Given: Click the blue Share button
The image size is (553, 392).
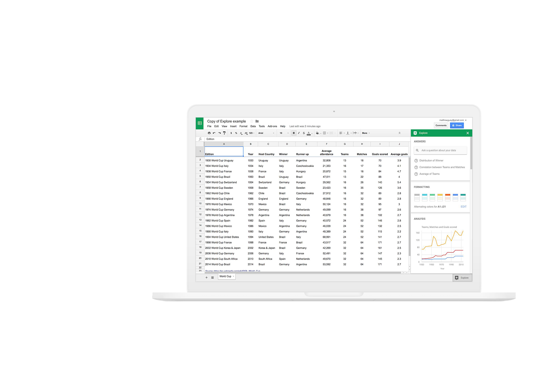Looking at the screenshot, I should point(457,125).
